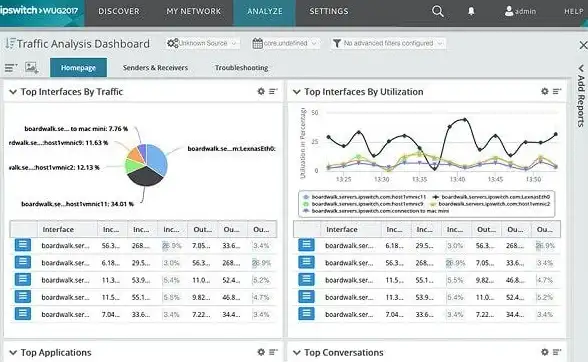Open the gear icon for Top Conversations
This screenshot has width=588, height=362.
[x=544, y=352]
